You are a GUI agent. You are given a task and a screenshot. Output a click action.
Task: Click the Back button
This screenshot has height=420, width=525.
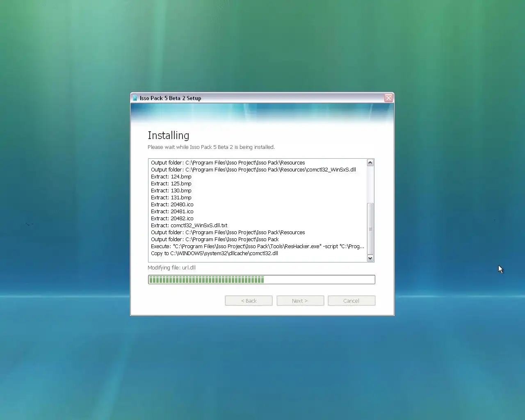point(249,301)
